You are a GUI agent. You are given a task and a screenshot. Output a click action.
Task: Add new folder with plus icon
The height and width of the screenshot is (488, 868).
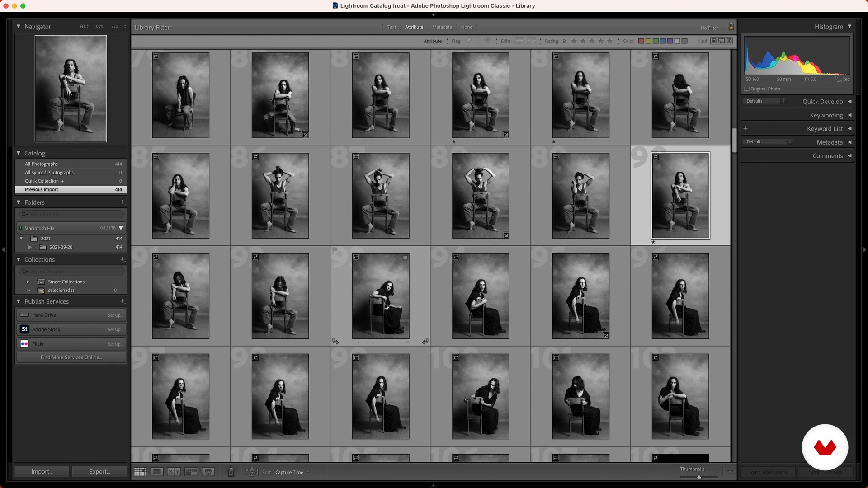click(123, 202)
